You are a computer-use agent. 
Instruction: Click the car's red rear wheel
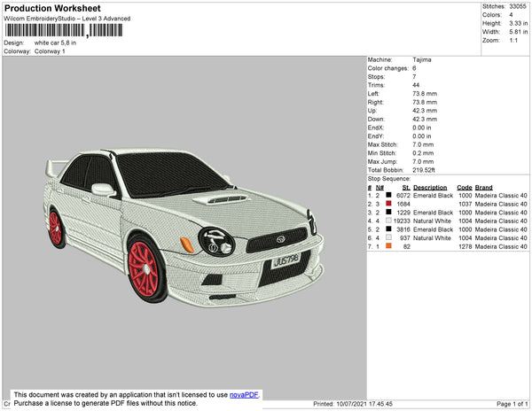coord(56,228)
